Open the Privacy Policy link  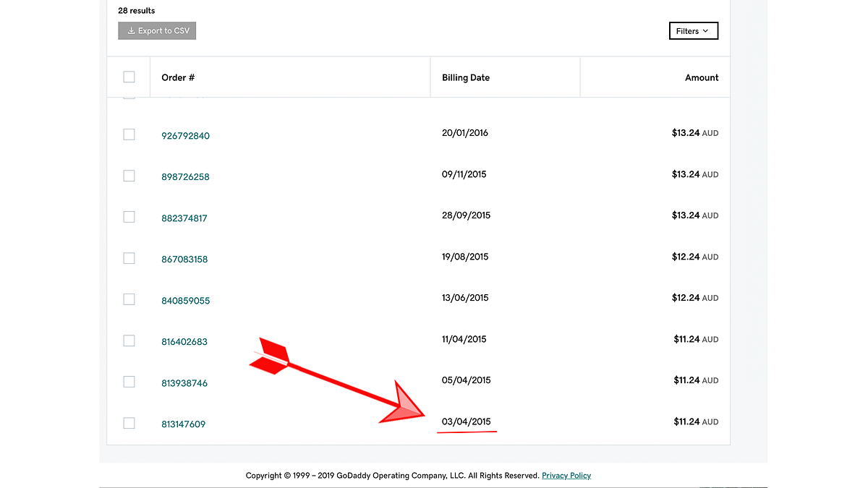click(x=566, y=475)
